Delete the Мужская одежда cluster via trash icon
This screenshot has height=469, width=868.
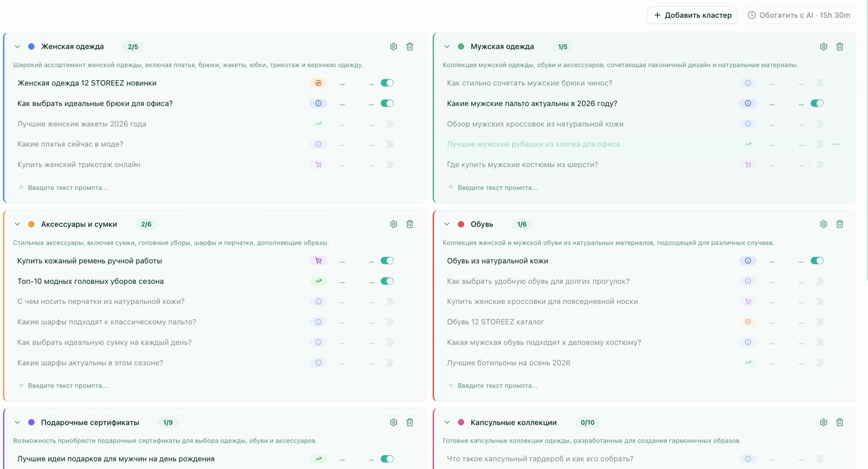(x=840, y=46)
